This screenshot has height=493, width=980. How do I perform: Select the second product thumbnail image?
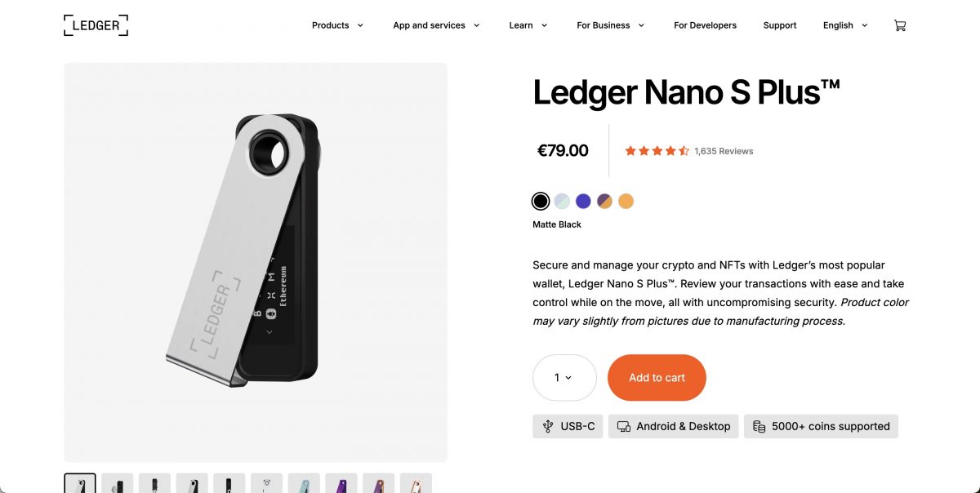pos(117,483)
